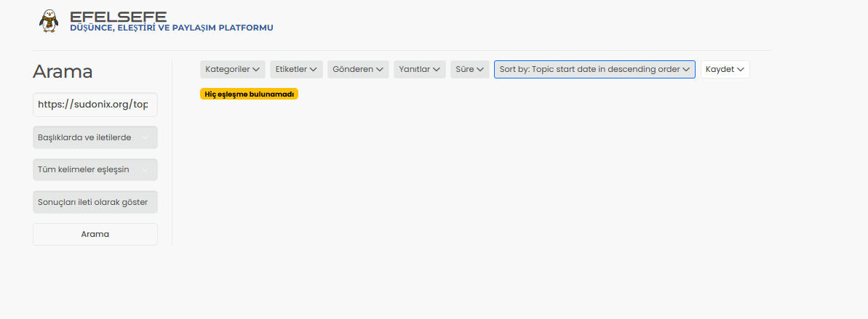Open the Kategoriler filter menu
The width and height of the screenshot is (868, 319).
click(232, 70)
